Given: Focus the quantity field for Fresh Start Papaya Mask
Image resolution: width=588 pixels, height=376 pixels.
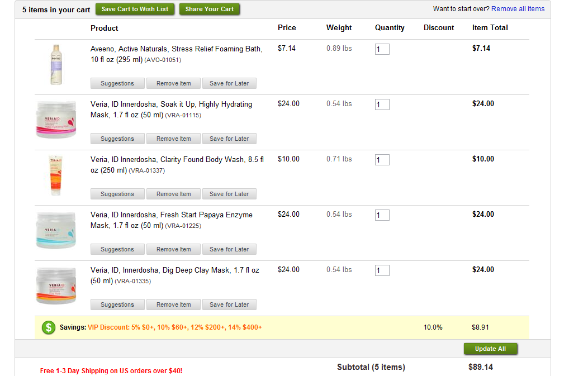Looking at the screenshot, I should point(382,215).
